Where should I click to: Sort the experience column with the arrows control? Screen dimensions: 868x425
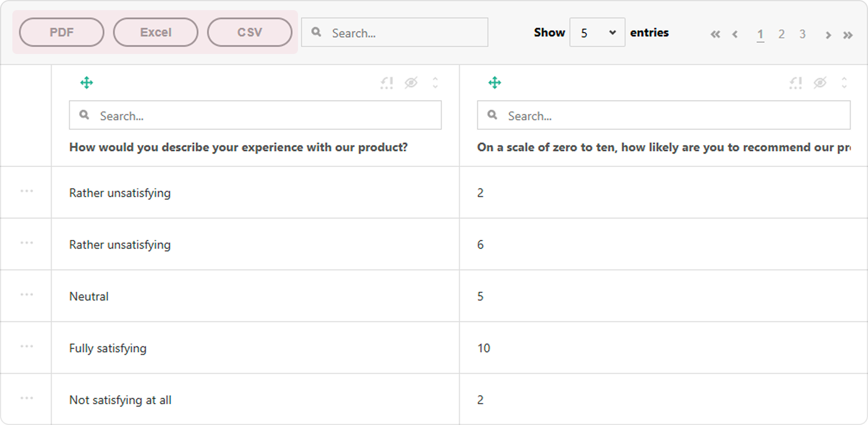tap(435, 83)
